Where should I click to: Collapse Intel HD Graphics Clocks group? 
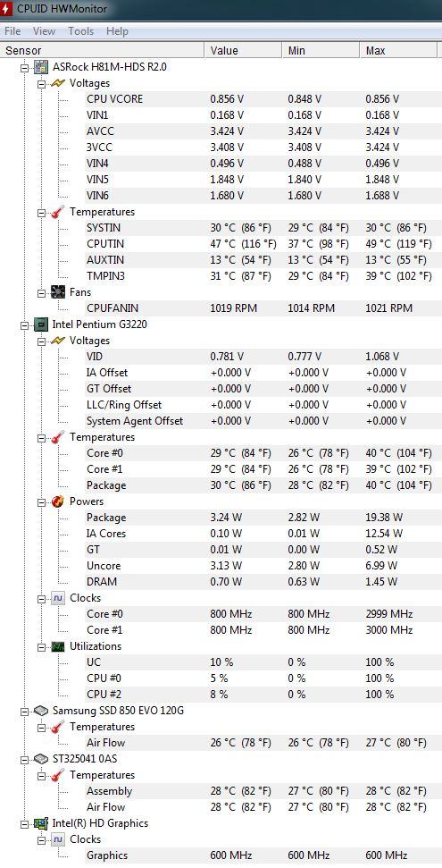(x=41, y=839)
